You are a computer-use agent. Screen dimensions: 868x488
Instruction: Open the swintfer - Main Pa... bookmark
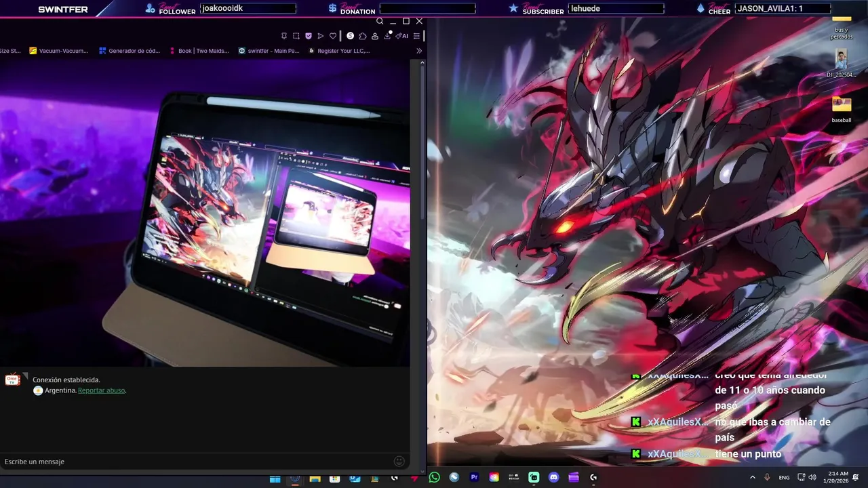click(x=269, y=51)
